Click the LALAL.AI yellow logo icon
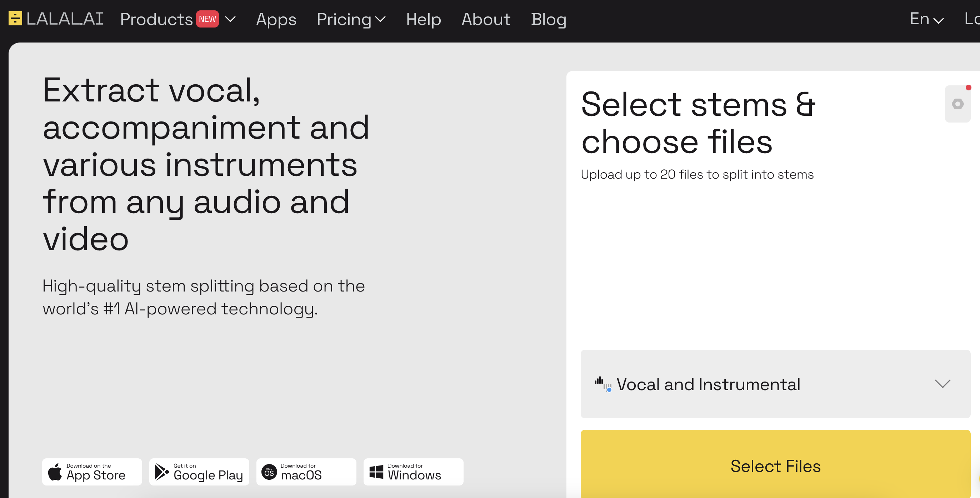The image size is (980, 498). click(x=15, y=18)
